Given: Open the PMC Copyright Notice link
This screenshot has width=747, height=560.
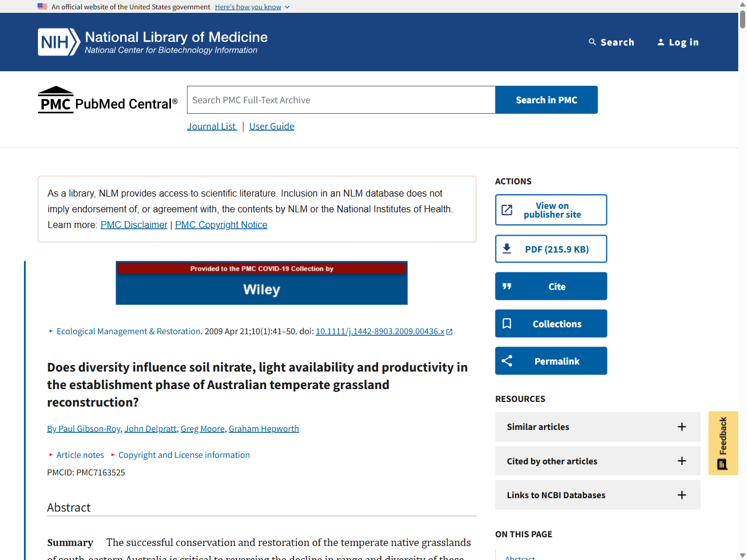Looking at the screenshot, I should 221,225.
